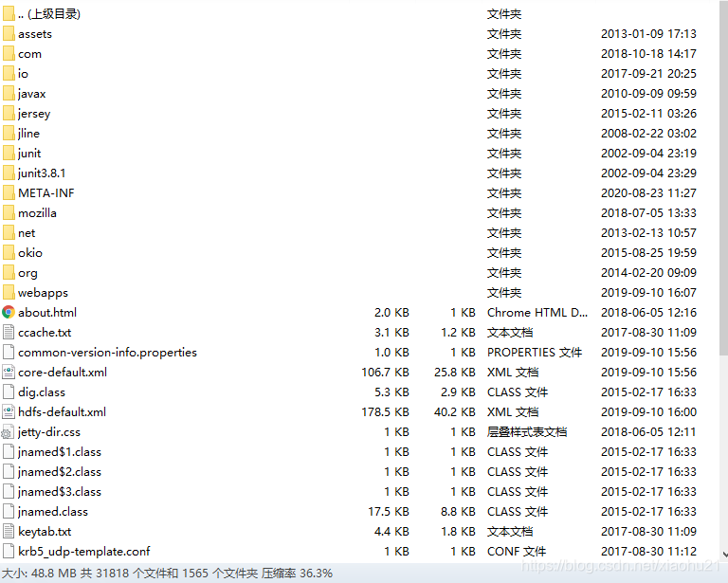
Task: Click the "core-default.xml" file name
Action: pyautogui.click(x=63, y=373)
